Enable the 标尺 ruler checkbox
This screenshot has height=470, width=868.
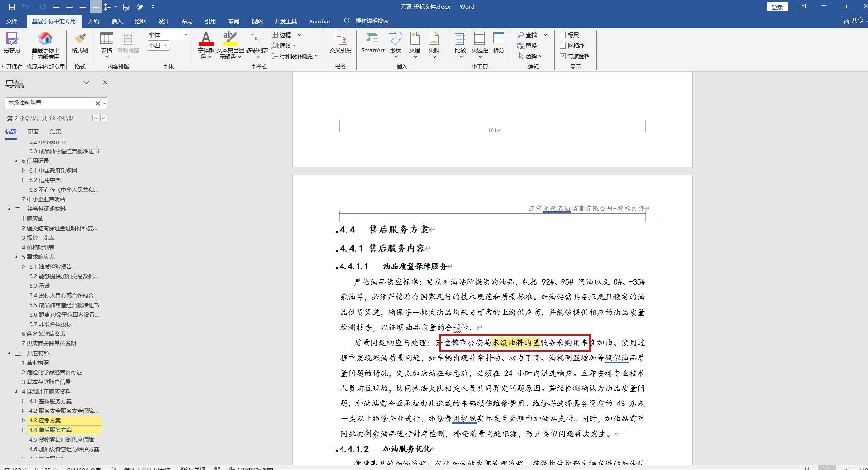point(563,35)
